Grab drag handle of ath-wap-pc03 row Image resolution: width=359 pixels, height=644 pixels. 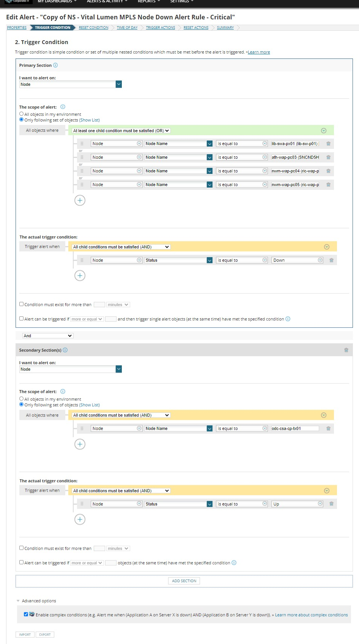pos(82,157)
